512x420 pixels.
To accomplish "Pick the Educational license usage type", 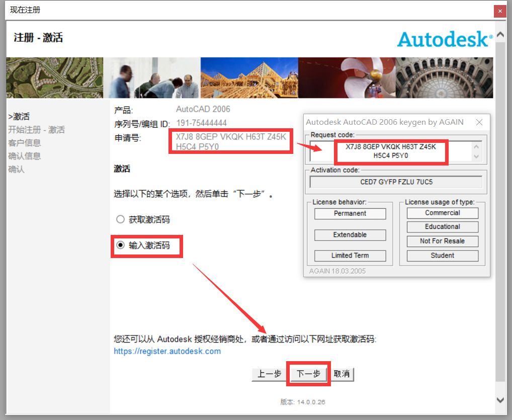I will (x=443, y=227).
